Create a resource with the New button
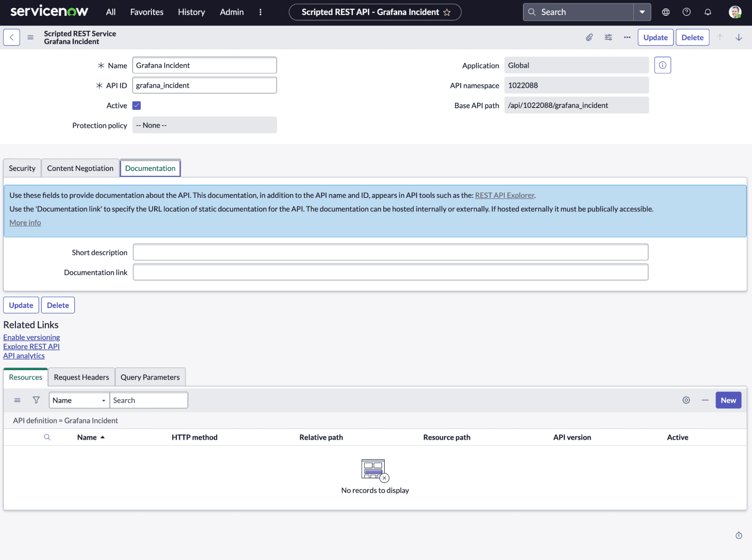The width and height of the screenshot is (752, 560). point(728,400)
